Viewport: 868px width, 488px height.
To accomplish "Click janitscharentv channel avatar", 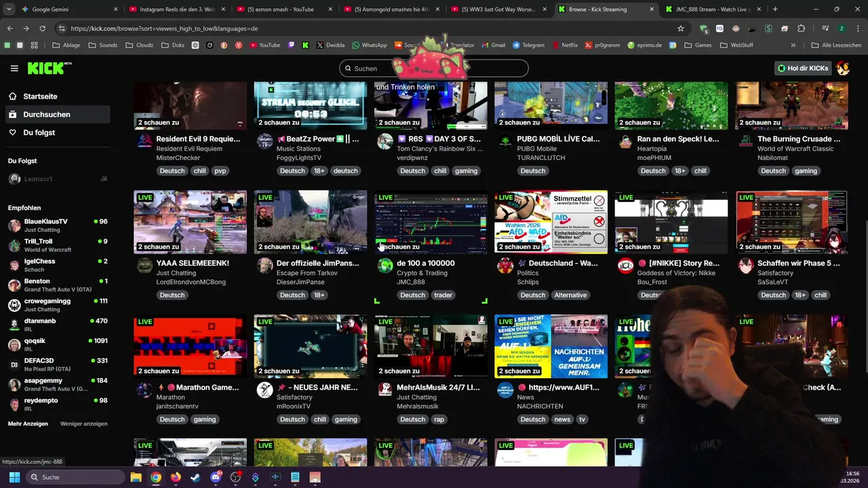I will (x=144, y=390).
